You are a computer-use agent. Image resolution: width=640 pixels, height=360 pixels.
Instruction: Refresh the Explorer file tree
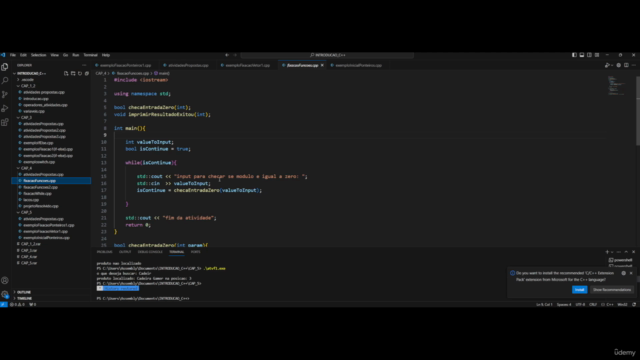click(x=80, y=73)
